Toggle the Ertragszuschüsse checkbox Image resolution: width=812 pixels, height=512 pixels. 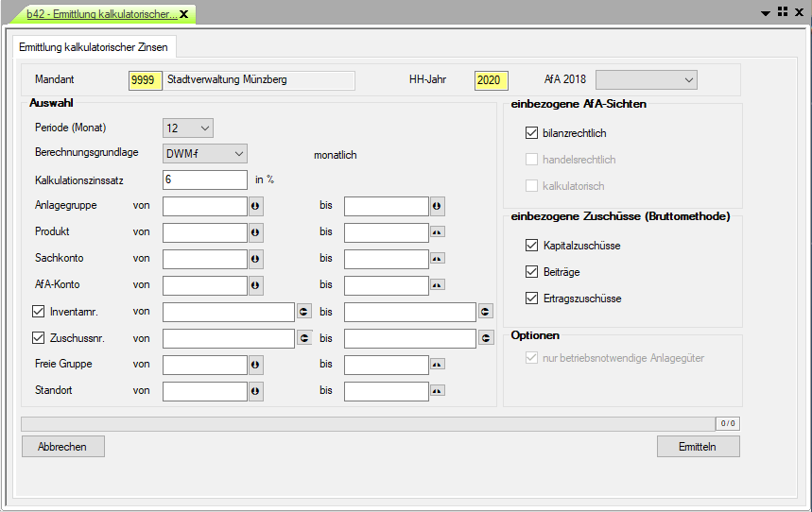coord(531,299)
